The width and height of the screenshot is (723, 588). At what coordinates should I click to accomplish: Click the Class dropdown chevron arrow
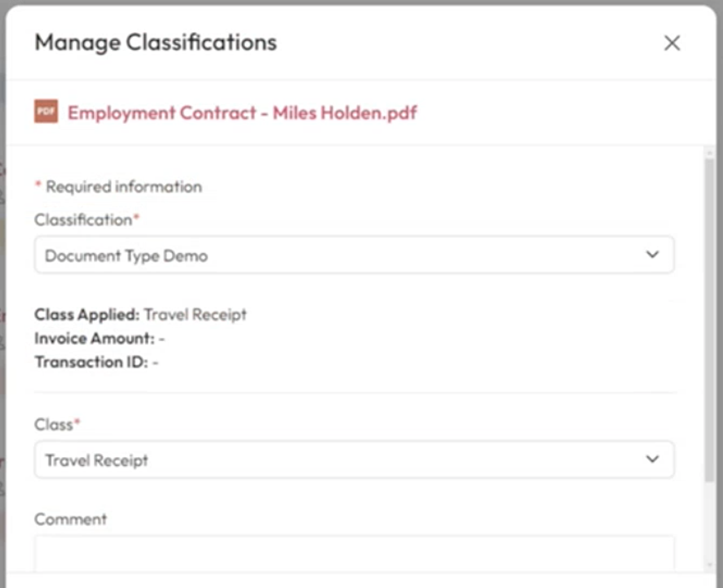tap(653, 459)
